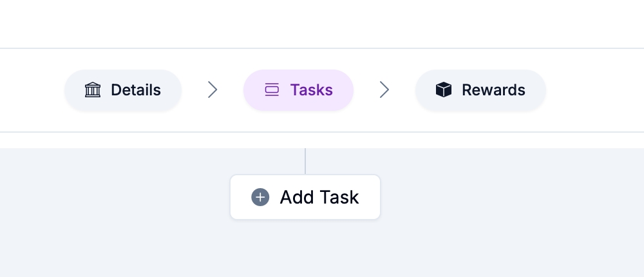Go to the Rewards step
The width and height of the screenshot is (644, 277).
pyautogui.click(x=480, y=90)
